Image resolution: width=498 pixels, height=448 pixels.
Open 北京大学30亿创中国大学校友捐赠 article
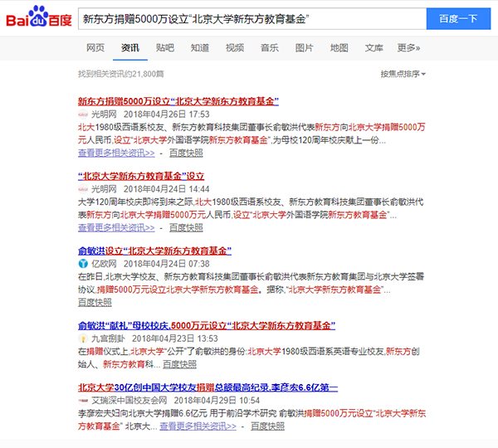click(x=207, y=387)
